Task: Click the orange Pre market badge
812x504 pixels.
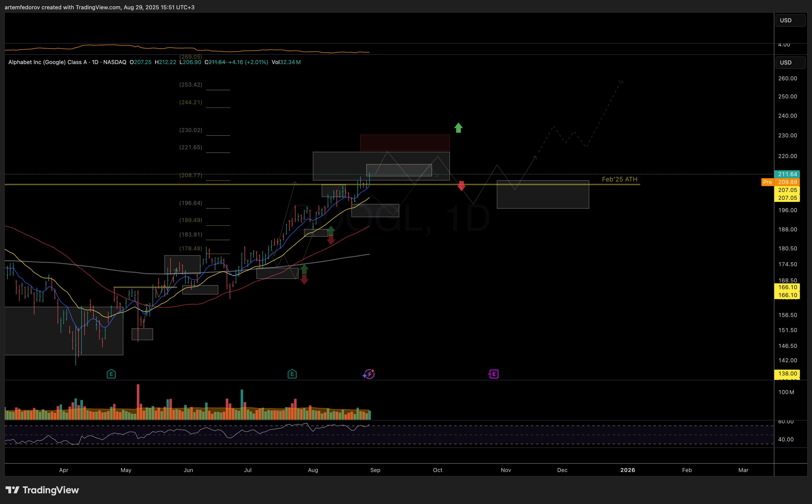Action: coord(767,182)
